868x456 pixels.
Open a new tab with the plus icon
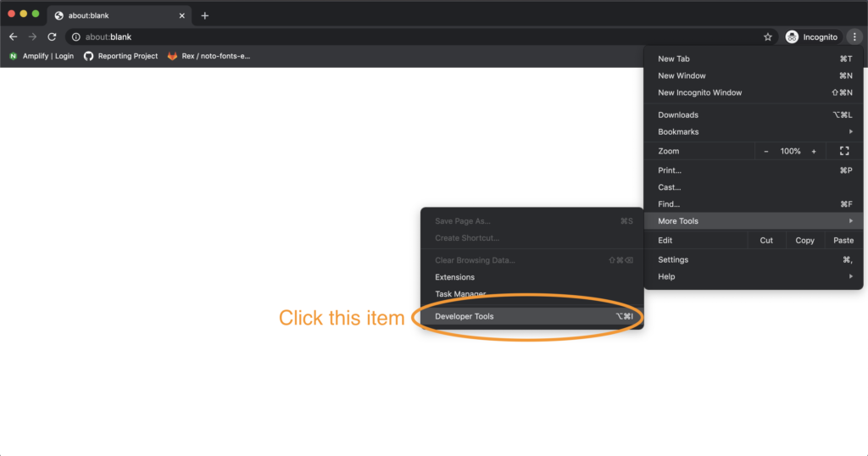[204, 15]
